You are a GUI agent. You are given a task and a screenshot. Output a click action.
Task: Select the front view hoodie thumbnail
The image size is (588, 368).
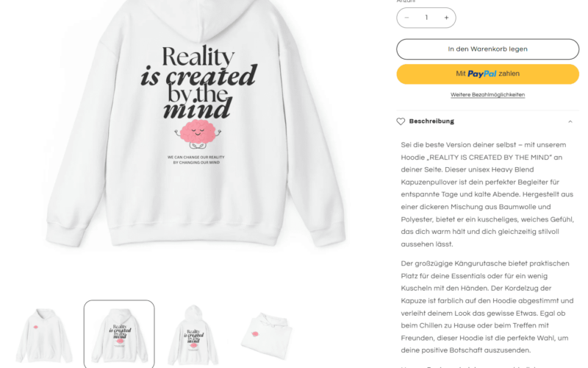[x=44, y=334]
